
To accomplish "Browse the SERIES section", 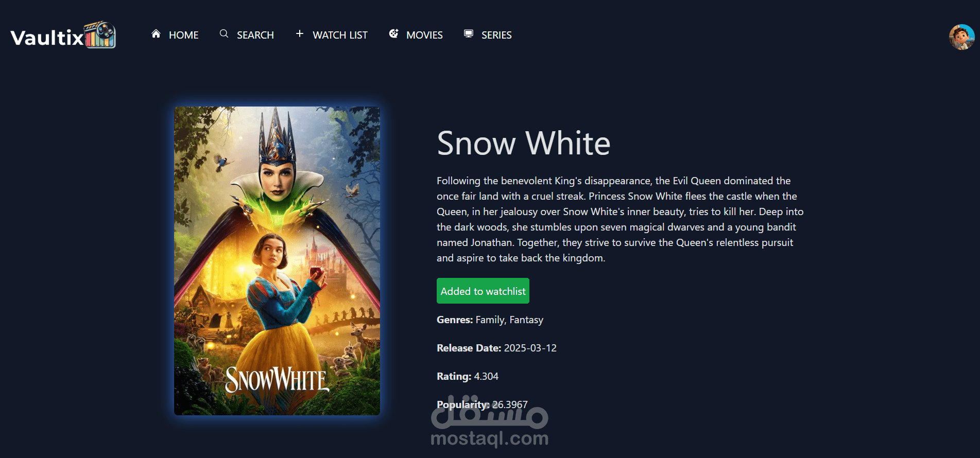I will (x=496, y=35).
